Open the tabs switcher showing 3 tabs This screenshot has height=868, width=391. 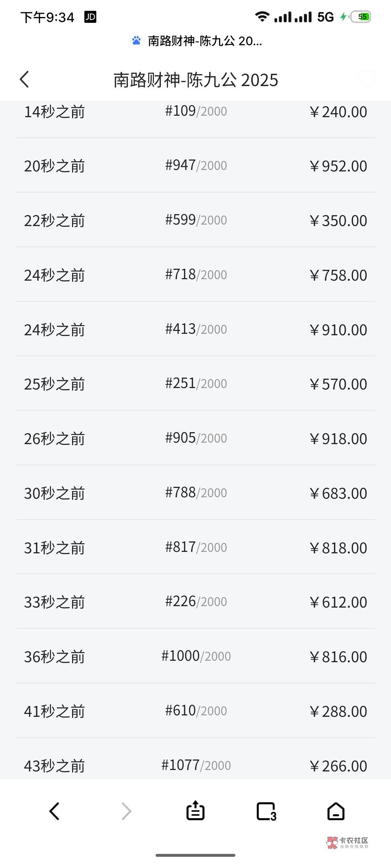[266, 811]
